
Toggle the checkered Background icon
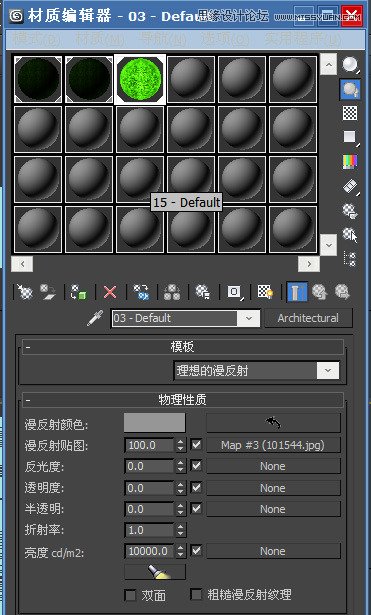[350, 113]
